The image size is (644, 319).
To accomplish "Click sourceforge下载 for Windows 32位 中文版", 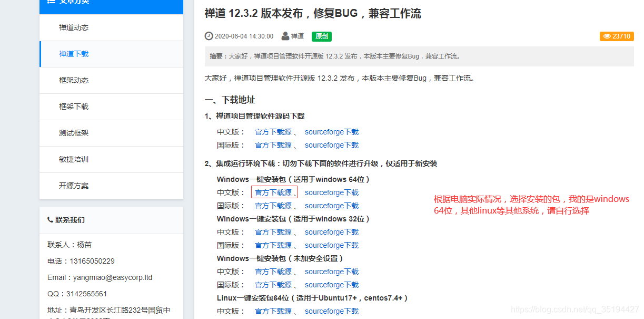I will (x=332, y=232).
